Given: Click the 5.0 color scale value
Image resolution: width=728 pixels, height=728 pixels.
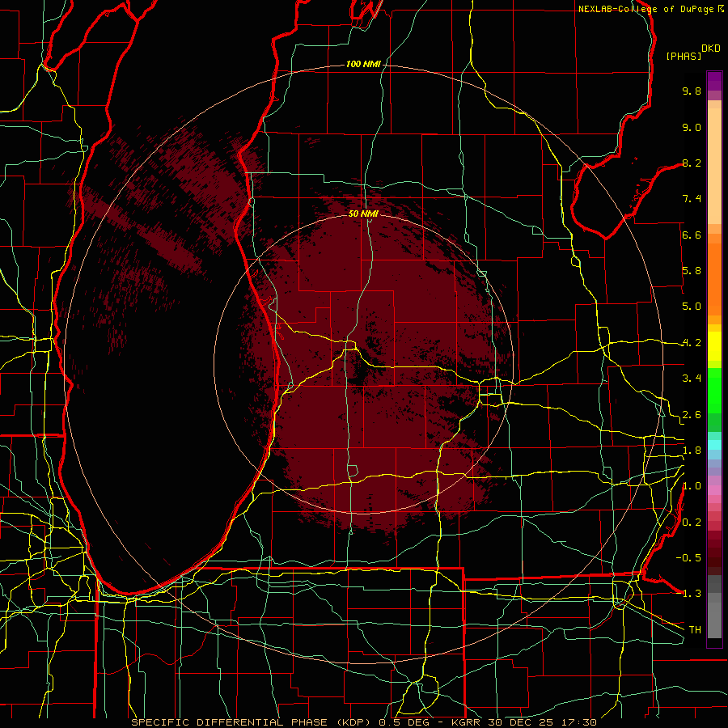Looking at the screenshot, I should pos(692,307).
